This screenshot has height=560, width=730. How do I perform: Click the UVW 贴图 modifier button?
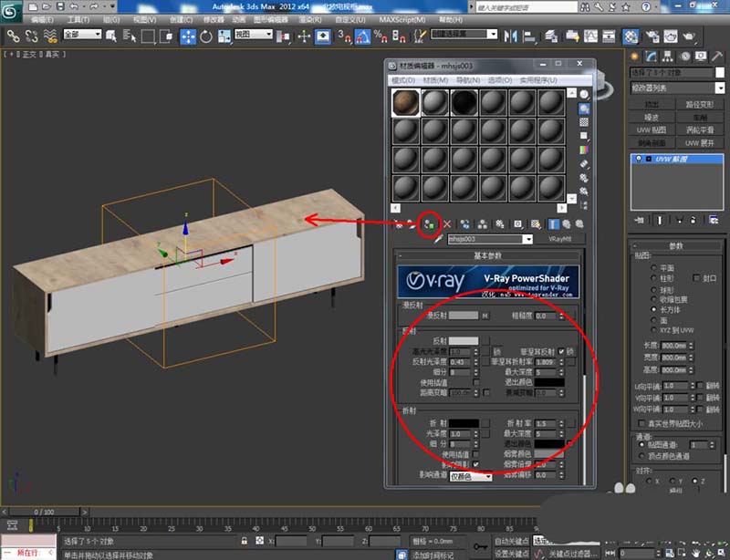coord(652,130)
